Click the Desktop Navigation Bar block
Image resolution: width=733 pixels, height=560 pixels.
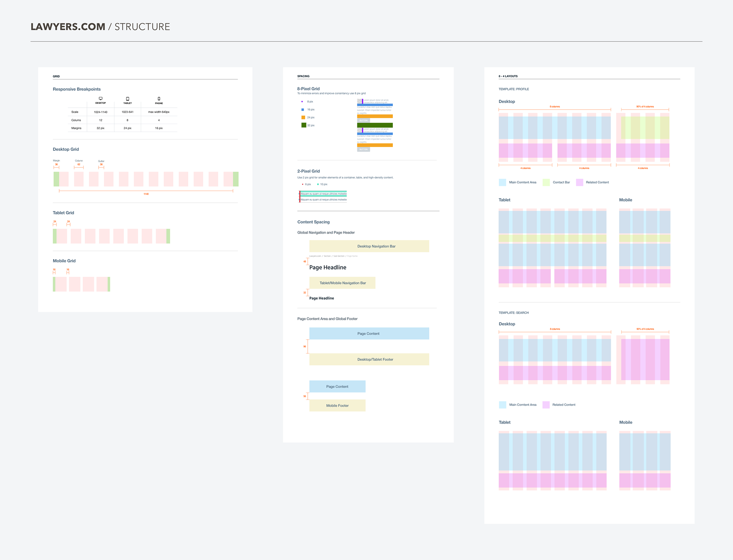pos(369,246)
